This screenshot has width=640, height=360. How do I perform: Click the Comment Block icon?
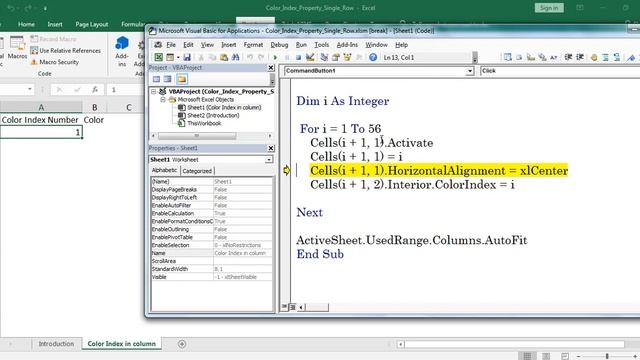pos(606,58)
